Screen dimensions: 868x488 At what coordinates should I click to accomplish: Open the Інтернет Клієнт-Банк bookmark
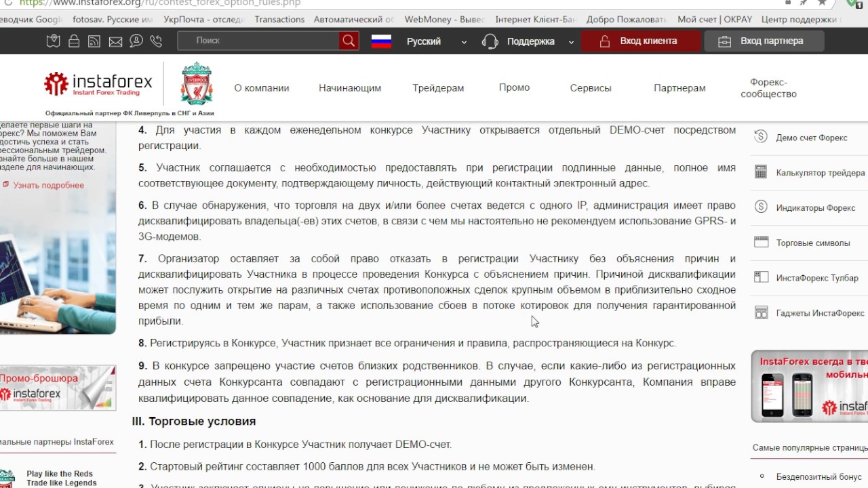(x=536, y=20)
